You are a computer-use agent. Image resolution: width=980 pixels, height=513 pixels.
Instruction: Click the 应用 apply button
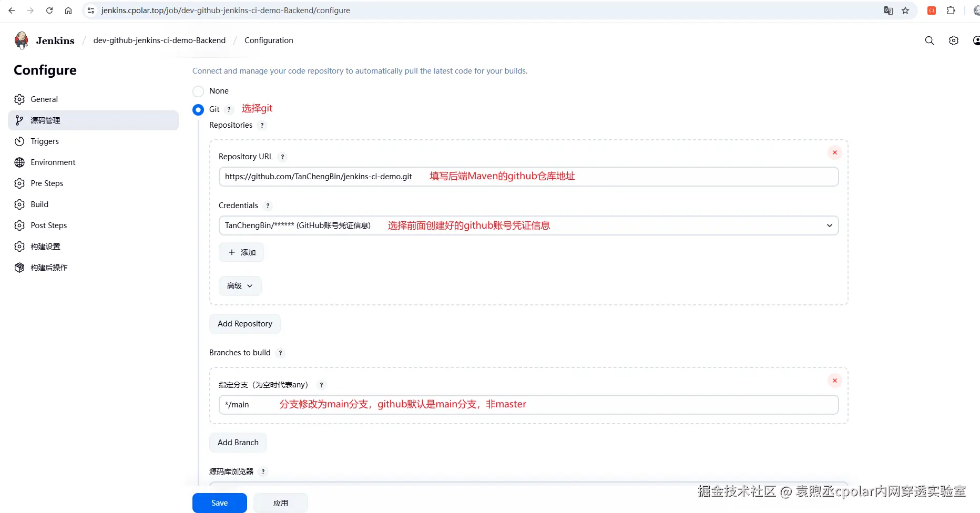(x=281, y=503)
